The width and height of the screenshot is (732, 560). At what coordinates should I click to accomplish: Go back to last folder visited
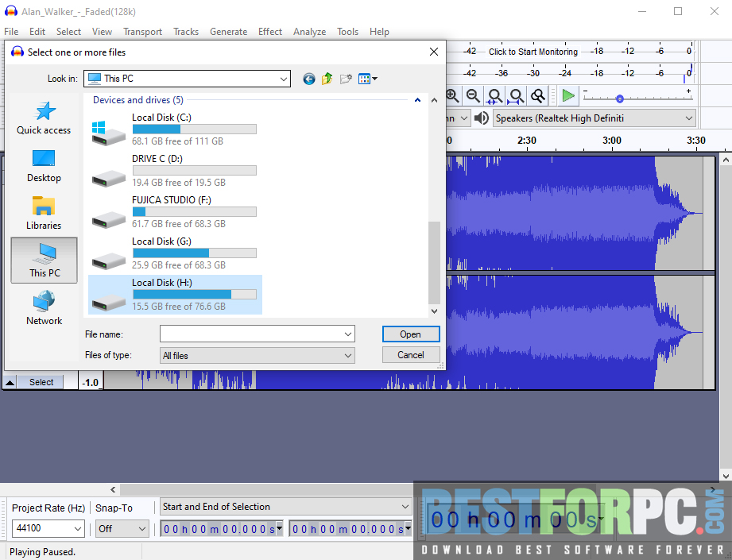[308, 79]
